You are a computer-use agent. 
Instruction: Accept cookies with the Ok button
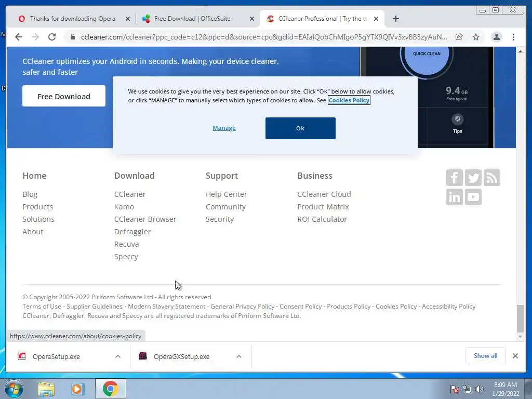[300, 128]
